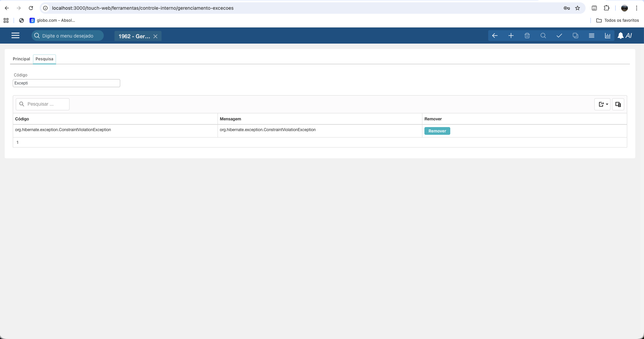Click the 'Digite o menu desejado' search field
Viewport: 644px width, 339px height.
(68, 36)
